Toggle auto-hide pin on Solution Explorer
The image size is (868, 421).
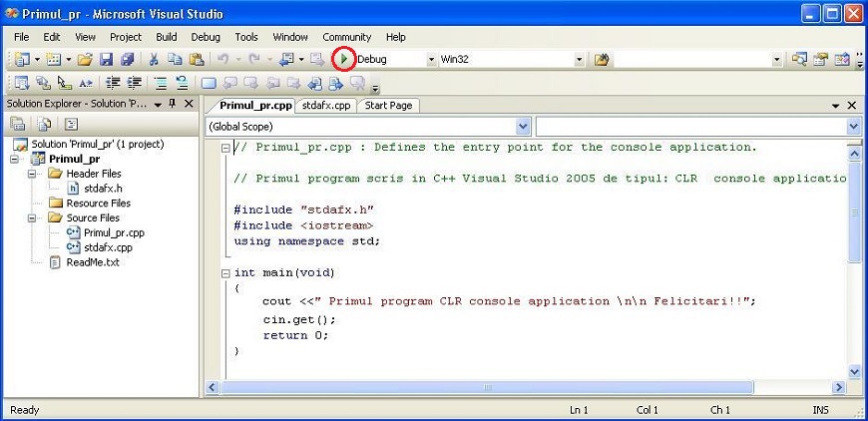172,104
